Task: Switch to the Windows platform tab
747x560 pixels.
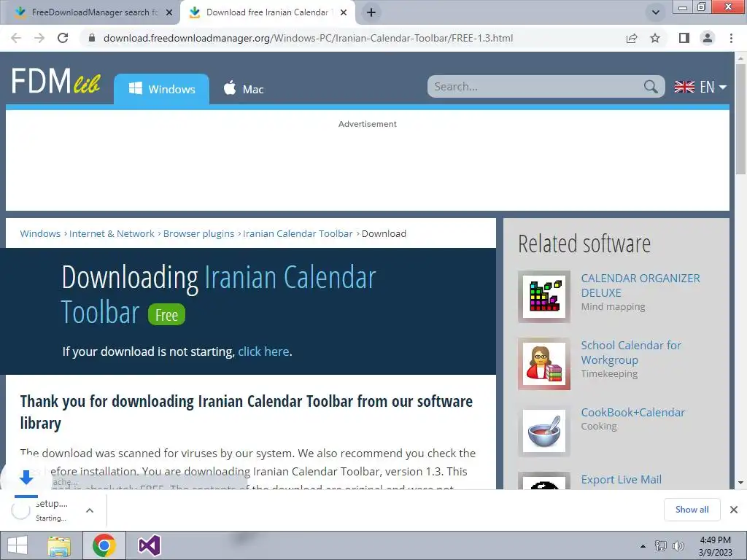Action: pos(161,89)
